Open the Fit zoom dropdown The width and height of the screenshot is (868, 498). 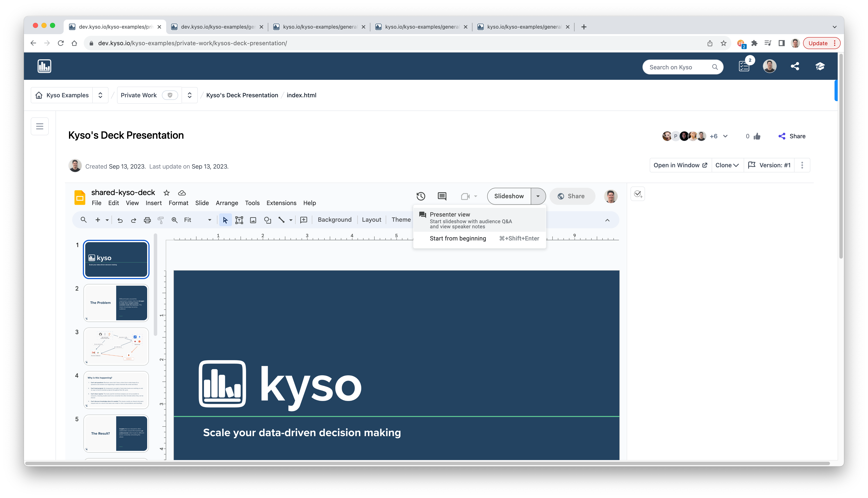(x=198, y=220)
